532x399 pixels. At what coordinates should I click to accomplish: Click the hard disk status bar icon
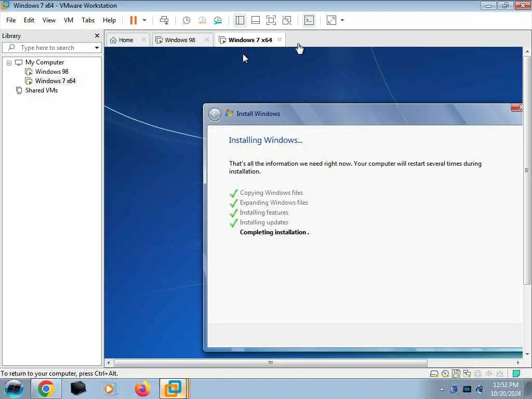434,374
